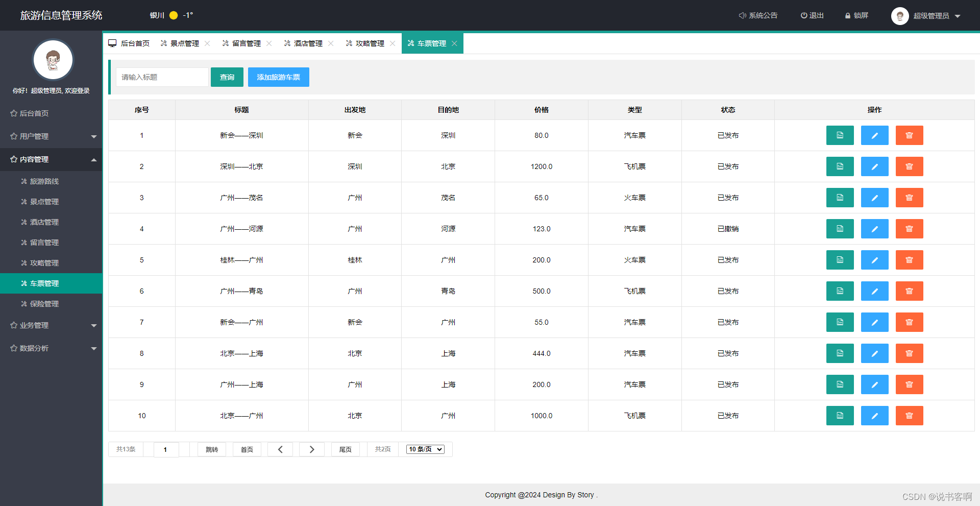980x506 pixels.
Task: Edit the 新会——深圳 ticket row
Action: point(874,135)
